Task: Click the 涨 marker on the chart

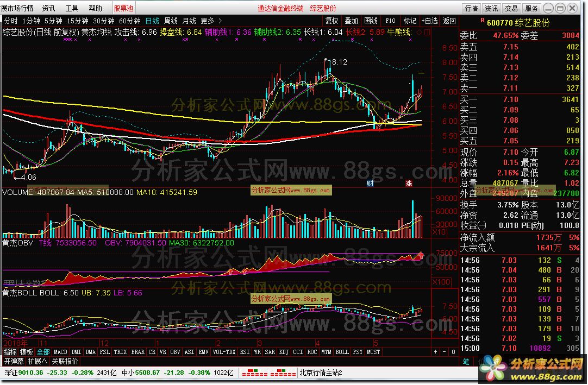Action: click(409, 184)
